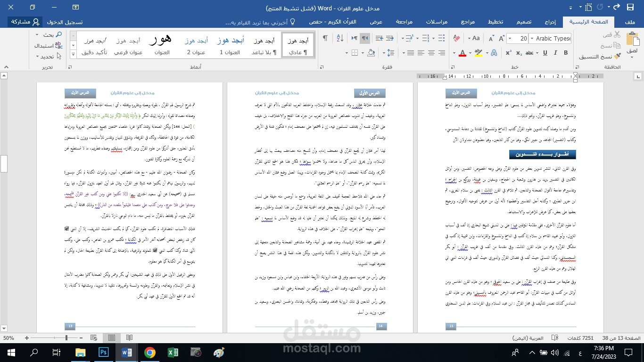Toggle Show/Hide paragraph marks
Viewport: 644px width, 362px height.
pos(325,38)
